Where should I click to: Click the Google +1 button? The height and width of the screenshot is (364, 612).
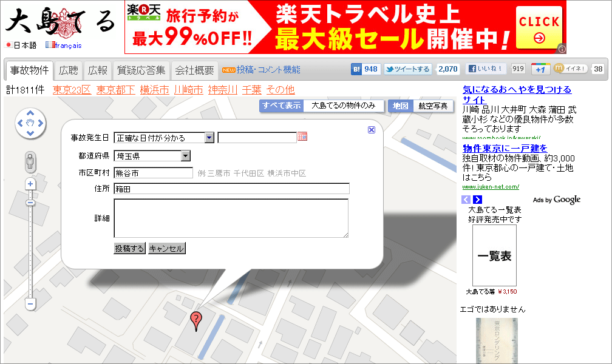540,69
